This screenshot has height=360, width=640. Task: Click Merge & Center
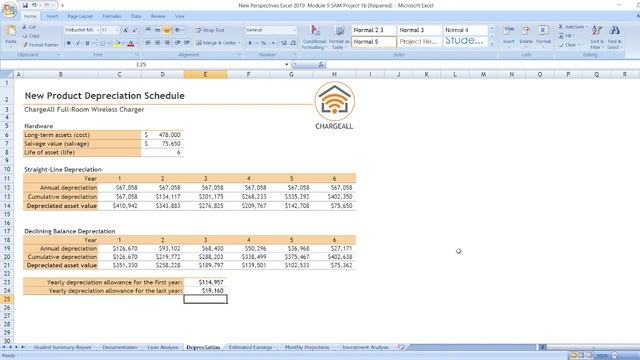click(x=216, y=43)
